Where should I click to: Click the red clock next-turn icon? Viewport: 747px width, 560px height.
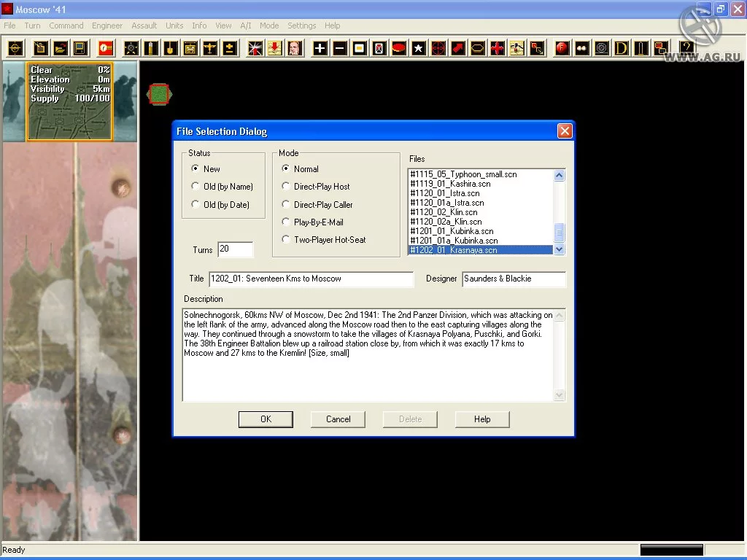(x=106, y=48)
